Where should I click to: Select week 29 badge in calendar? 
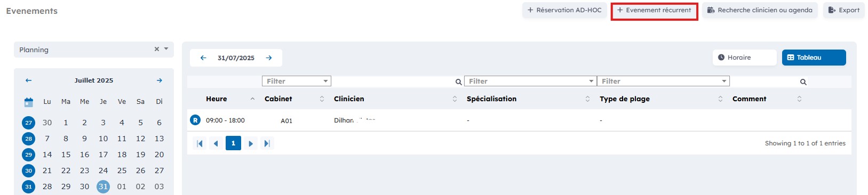click(29, 155)
